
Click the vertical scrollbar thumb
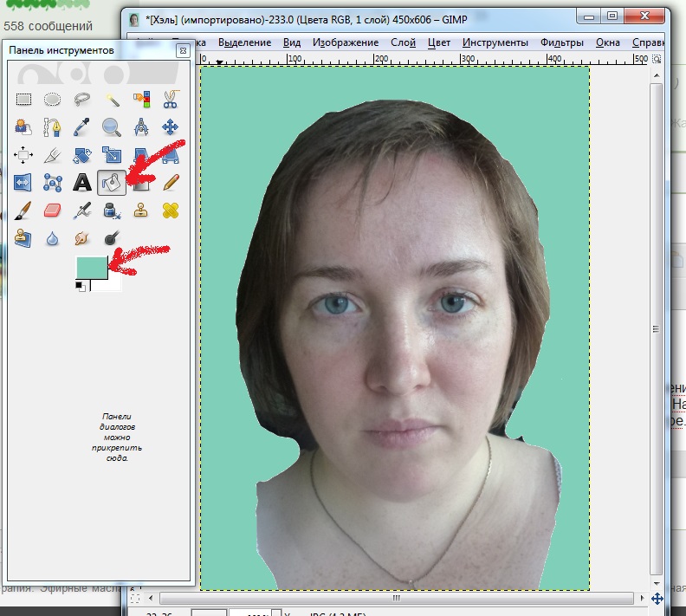[x=656, y=329]
